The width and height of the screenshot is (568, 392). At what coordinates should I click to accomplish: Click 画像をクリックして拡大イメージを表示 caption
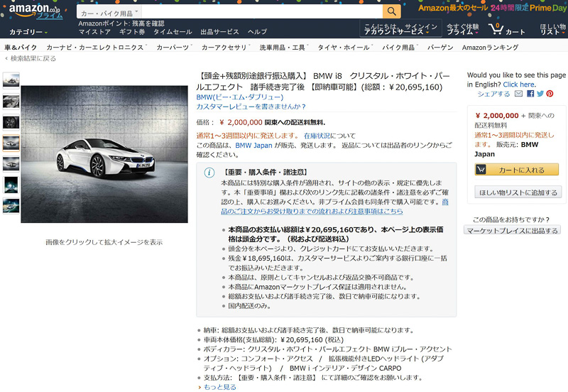click(104, 242)
